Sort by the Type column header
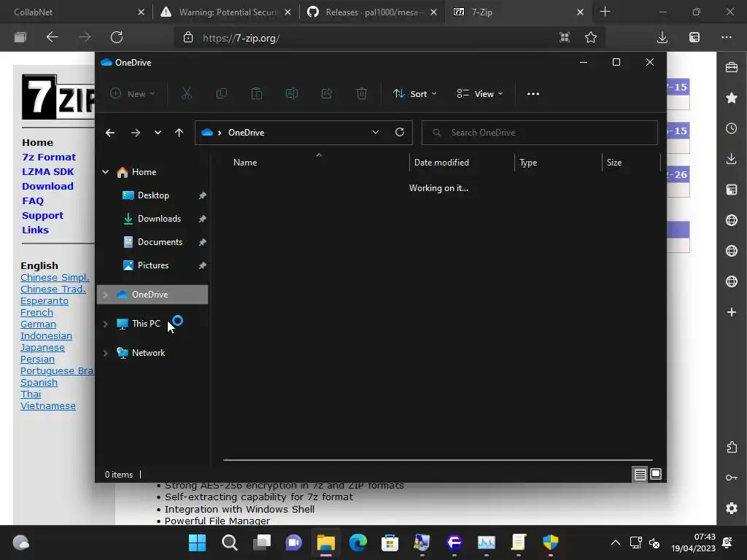 click(x=558, y=163)
